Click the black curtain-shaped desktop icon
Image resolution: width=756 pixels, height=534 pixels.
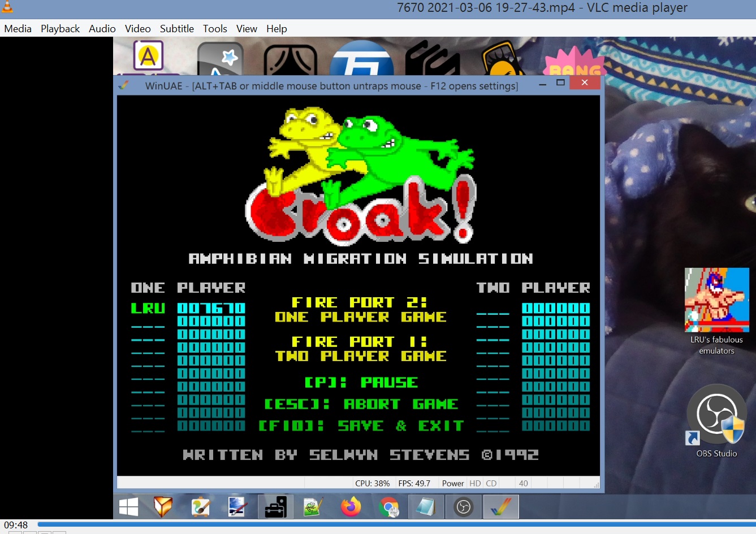click(290, 61)
